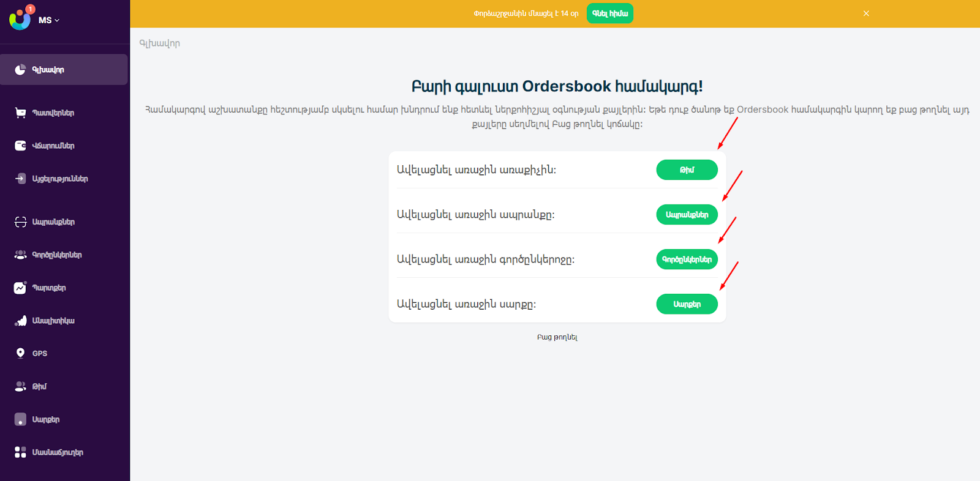This screenshot has width=980, height=481.
Task: Dismiss the yellow trial banner
Action: point(866,13)
